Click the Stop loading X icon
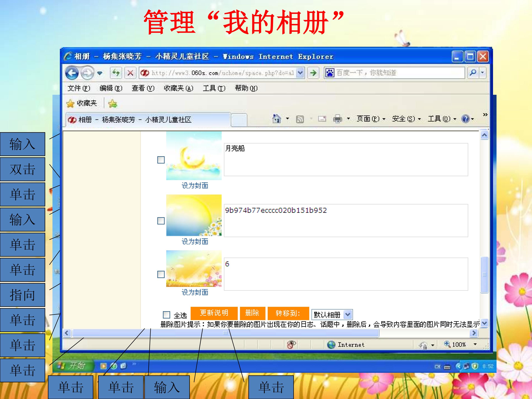The height and width of the screenshot is (399, 532). 130,73
